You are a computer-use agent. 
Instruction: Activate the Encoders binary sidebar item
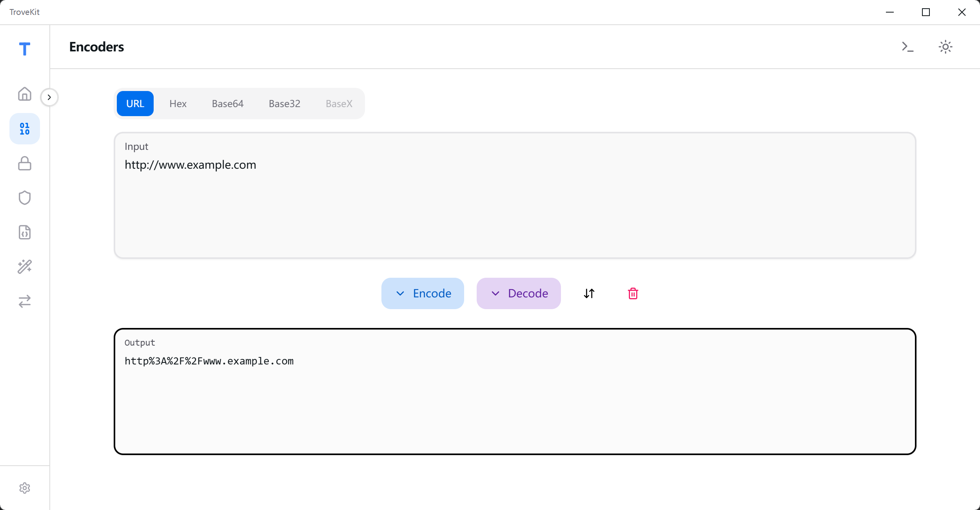(24, 128)
